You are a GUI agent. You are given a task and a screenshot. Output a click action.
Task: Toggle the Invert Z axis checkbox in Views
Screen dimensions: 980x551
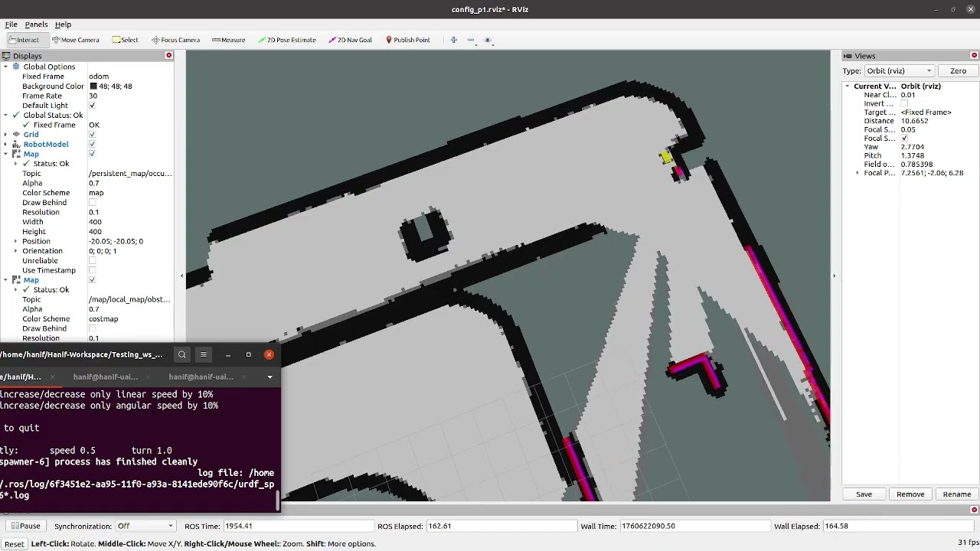point(904,103)
